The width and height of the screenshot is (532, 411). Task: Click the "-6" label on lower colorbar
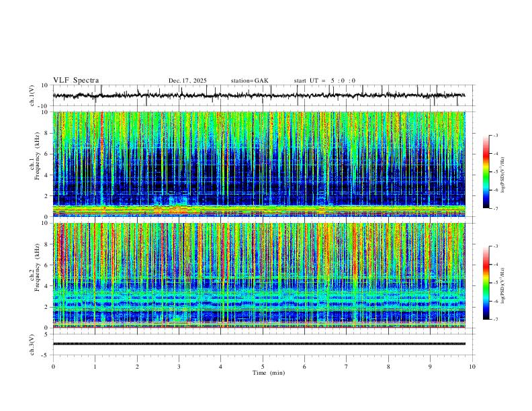point(496,301)
